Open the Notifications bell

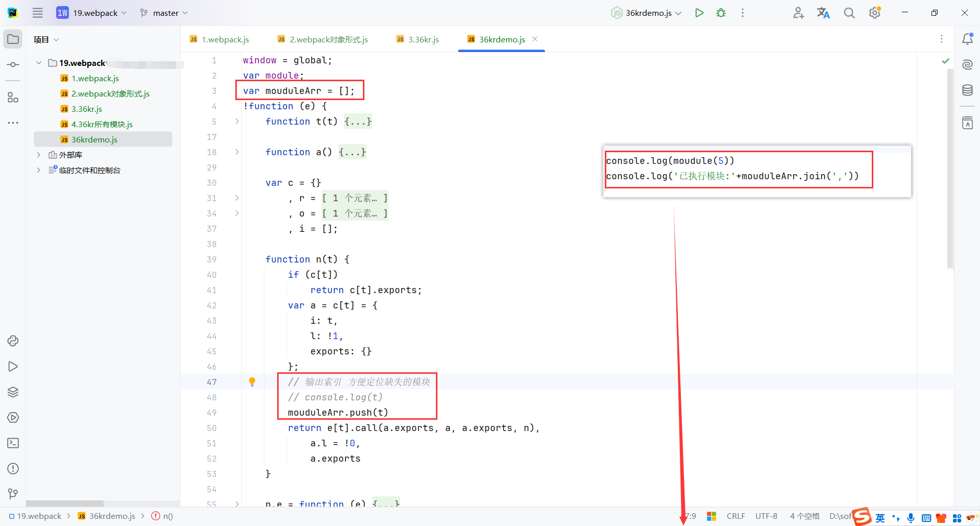coord(968,38)
